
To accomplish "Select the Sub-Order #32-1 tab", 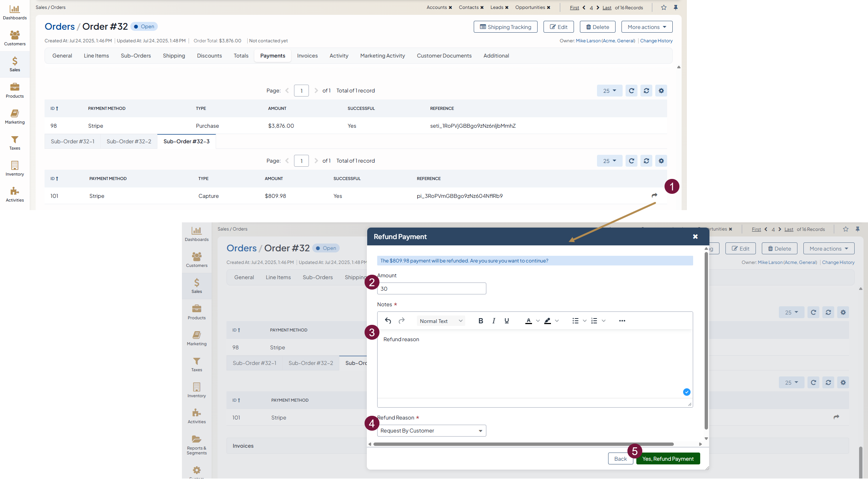I will point(72,141).
